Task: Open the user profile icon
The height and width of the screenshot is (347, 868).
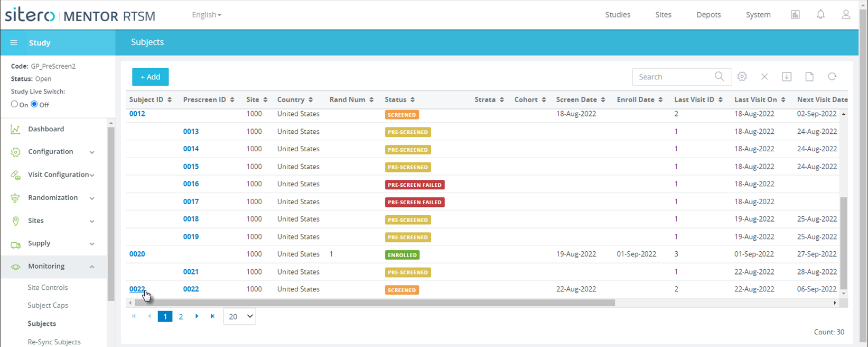Action: [846, 15]
